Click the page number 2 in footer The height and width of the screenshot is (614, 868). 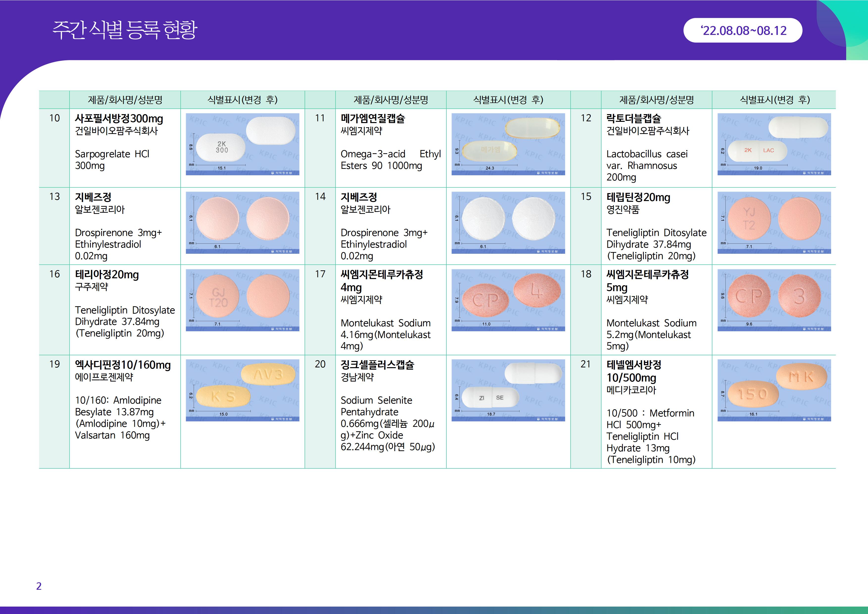(39, 586)
